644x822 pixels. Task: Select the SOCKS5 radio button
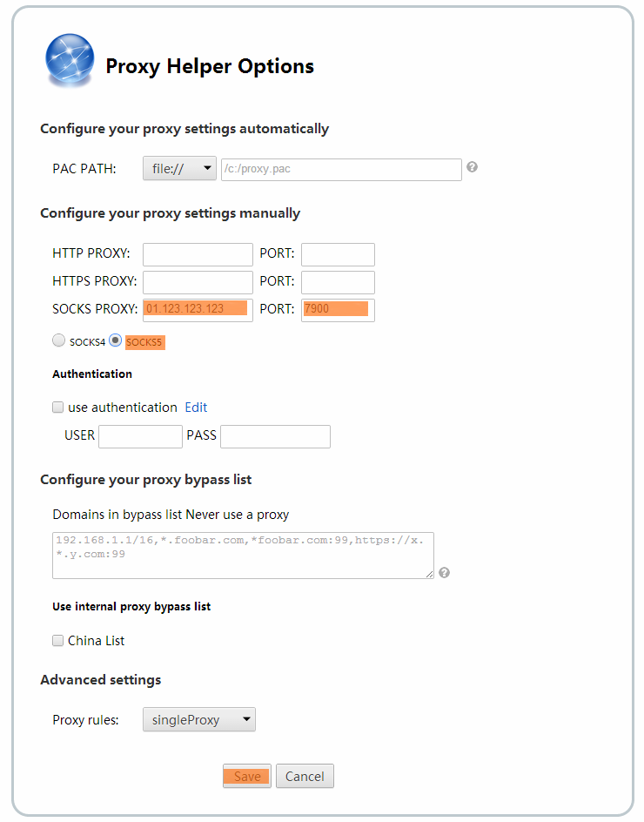(115, 341)
